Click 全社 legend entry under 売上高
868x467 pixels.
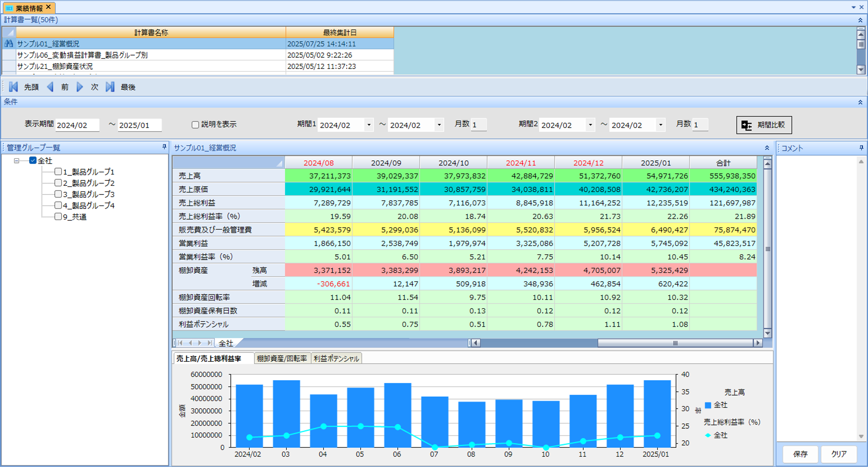pyautogui.click(x=716, y=405)
